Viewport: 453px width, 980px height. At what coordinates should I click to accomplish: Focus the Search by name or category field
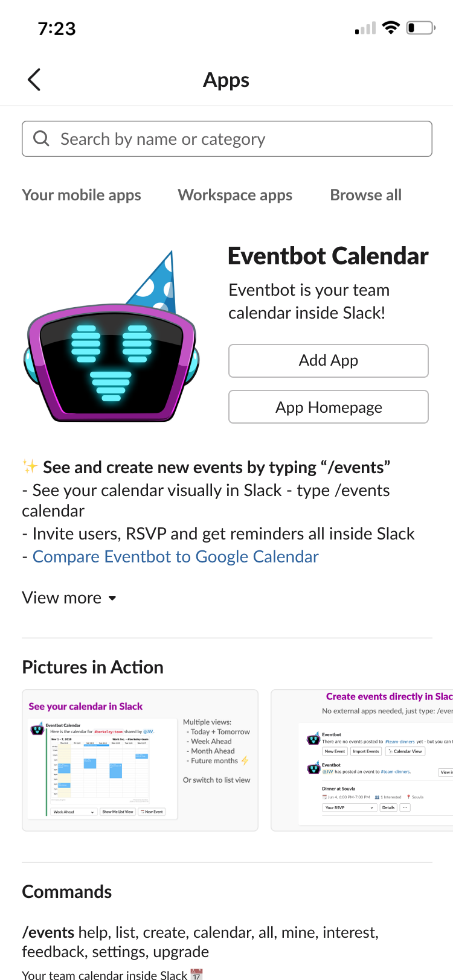227,139
